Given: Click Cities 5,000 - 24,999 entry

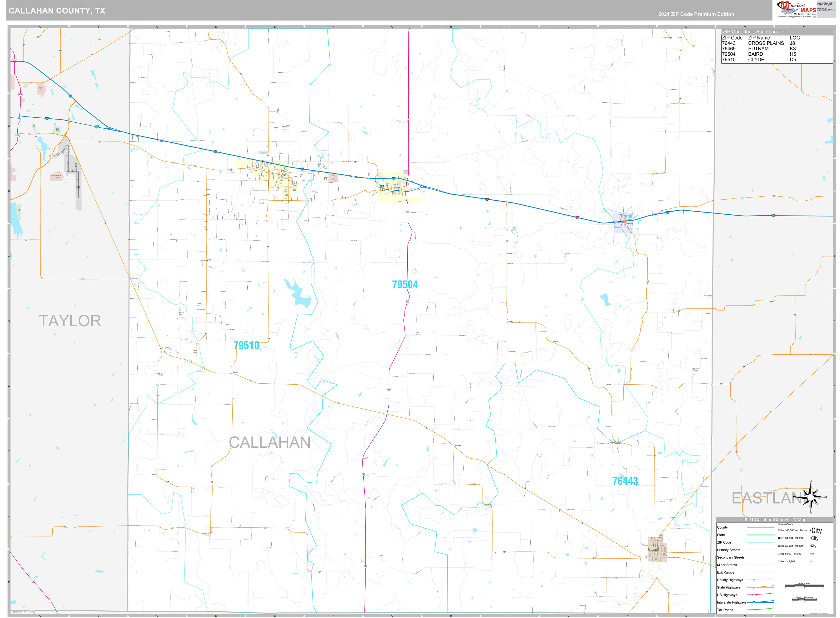Looking at the screenshot, I should point(790,554).
